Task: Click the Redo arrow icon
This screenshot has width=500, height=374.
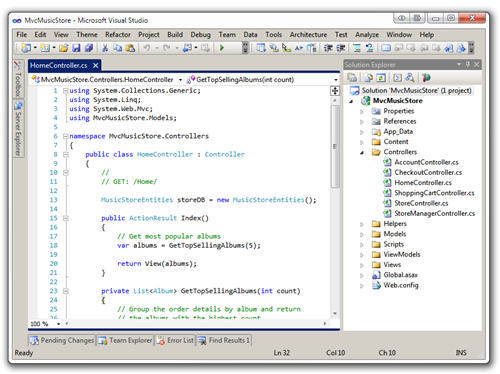Action: pyautogui.click(x=167, y=48)
